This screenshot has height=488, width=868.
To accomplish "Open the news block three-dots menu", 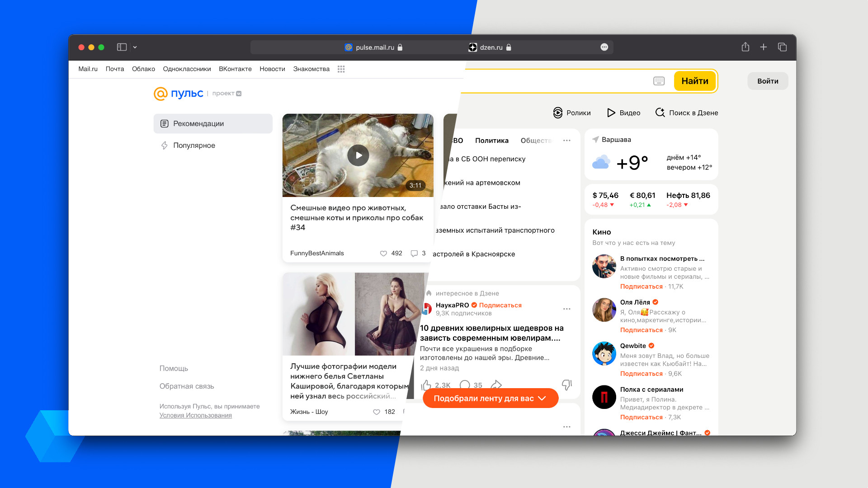I will 567,141.
